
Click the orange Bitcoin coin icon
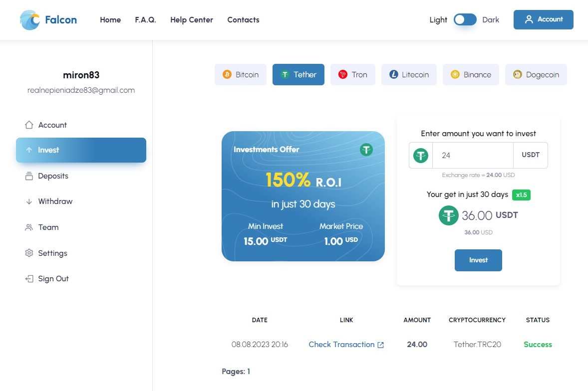pyautogui.click(x=227, y=74)
